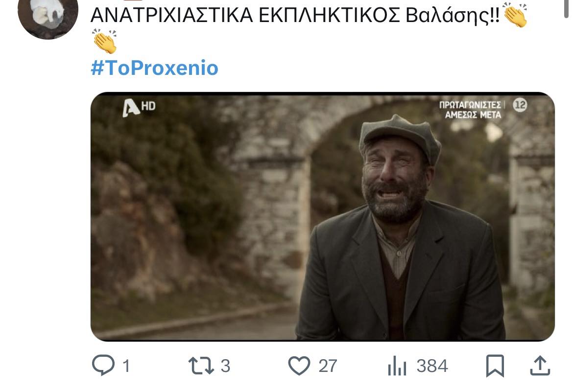Click the Alpha HD channel logo in the image

point(139,107)
